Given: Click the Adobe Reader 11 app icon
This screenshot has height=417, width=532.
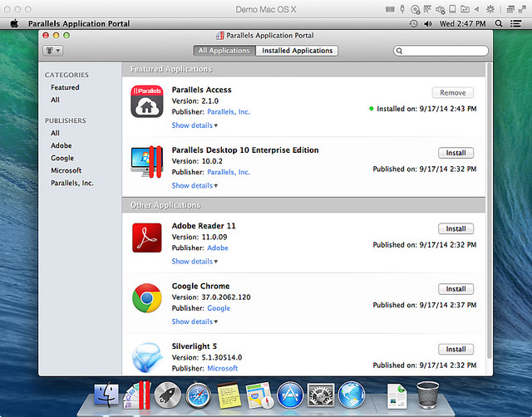Looking at the screenshot, I should coord(147,238).
